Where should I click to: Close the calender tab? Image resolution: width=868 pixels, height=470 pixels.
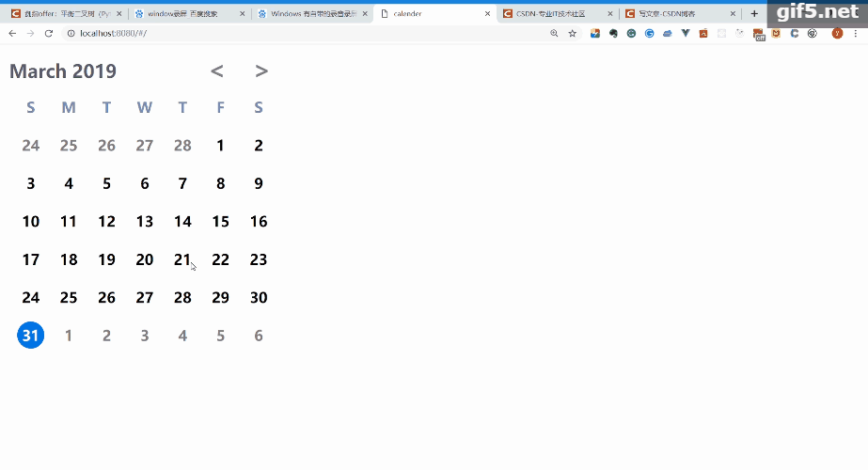[x=487, y=14]
